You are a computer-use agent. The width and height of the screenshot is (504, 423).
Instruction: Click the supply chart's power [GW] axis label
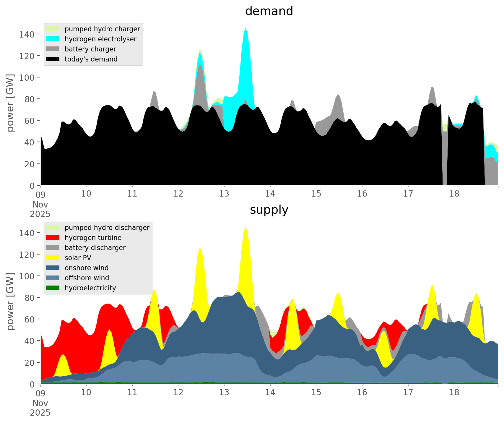pyautogui.click(x=10, y=302)
